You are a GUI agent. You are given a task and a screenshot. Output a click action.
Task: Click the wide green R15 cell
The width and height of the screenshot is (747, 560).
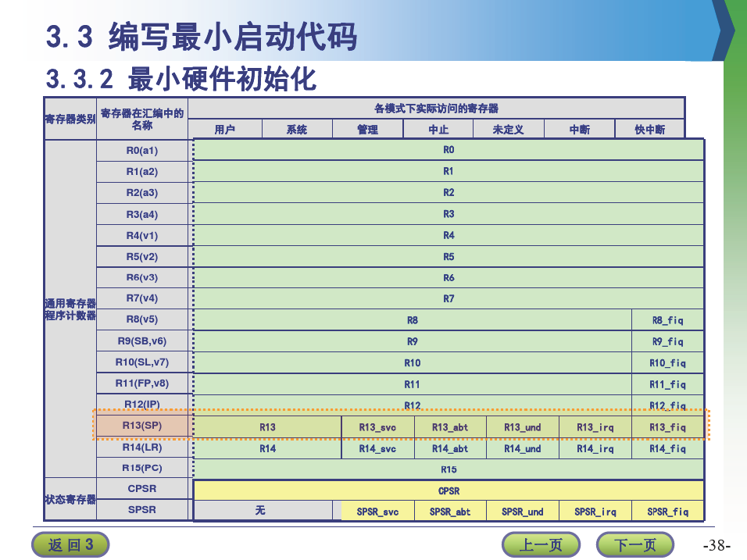tap(449, 469)
